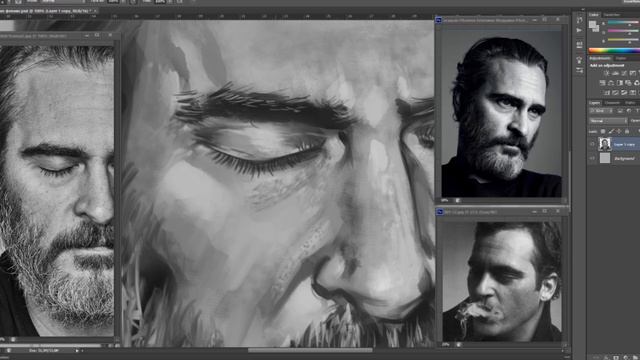Maximize the closed-eyes reference window
This screenshot has height=360, width=640.
click(x=97, y=36)
